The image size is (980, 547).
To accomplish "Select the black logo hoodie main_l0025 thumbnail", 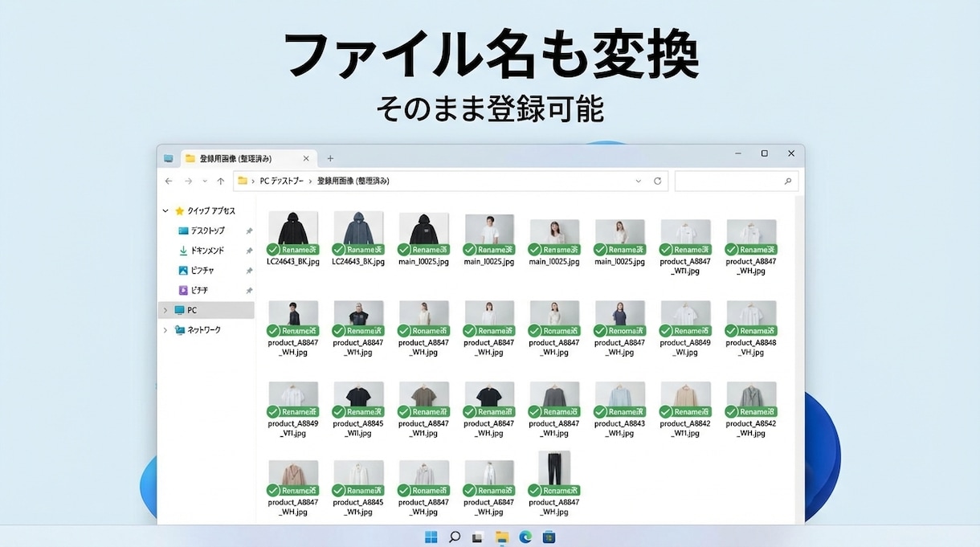I will [423, 233].
